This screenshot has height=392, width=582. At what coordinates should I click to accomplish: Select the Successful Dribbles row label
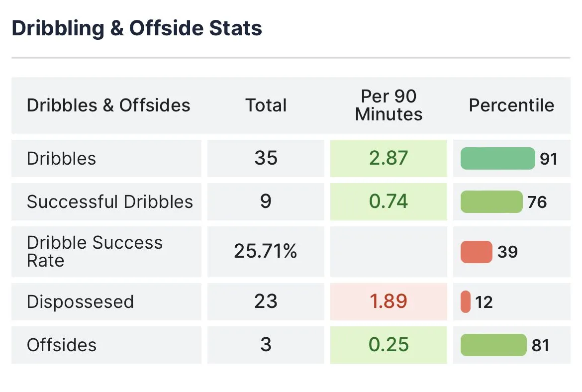[x=109, y=202]
